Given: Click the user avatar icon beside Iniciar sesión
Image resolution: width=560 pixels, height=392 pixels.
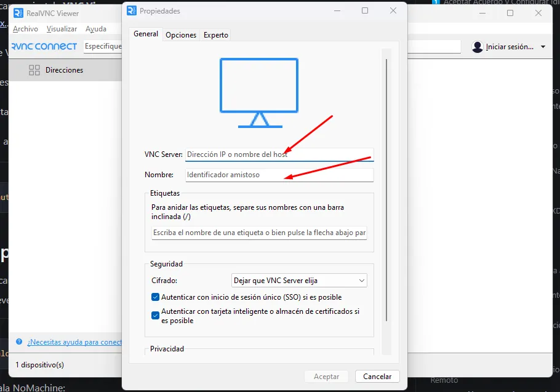Looking at the screenshot, I should 478,47.
